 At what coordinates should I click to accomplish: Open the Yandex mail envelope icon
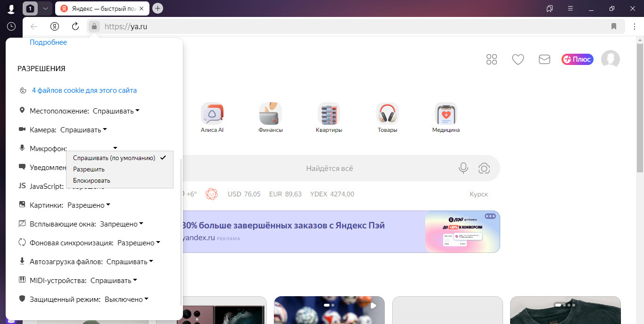click(x=545, y=59)
